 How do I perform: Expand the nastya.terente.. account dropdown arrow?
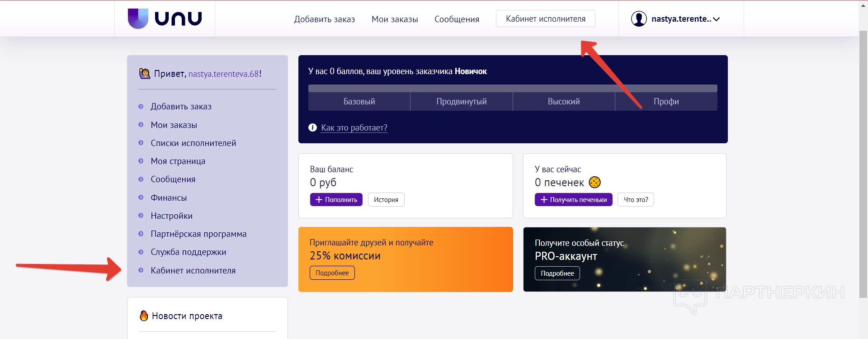click(717, 19)
